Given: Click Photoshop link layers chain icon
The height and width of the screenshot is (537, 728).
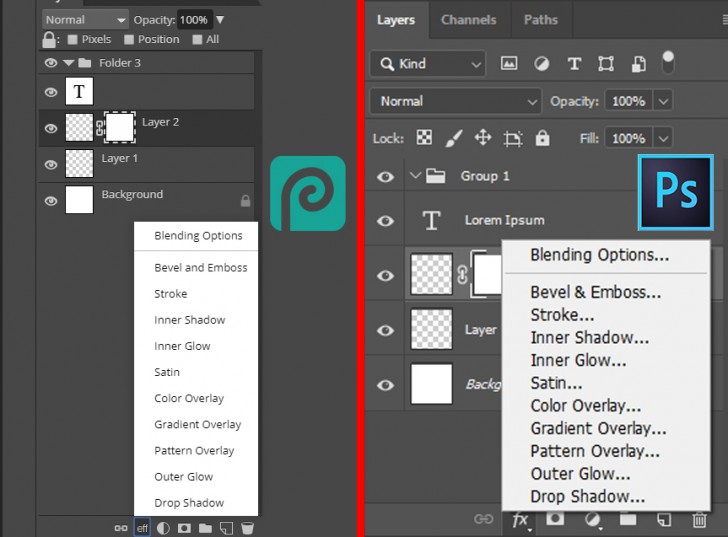Looking at the screenshot, I should [483, 519].
